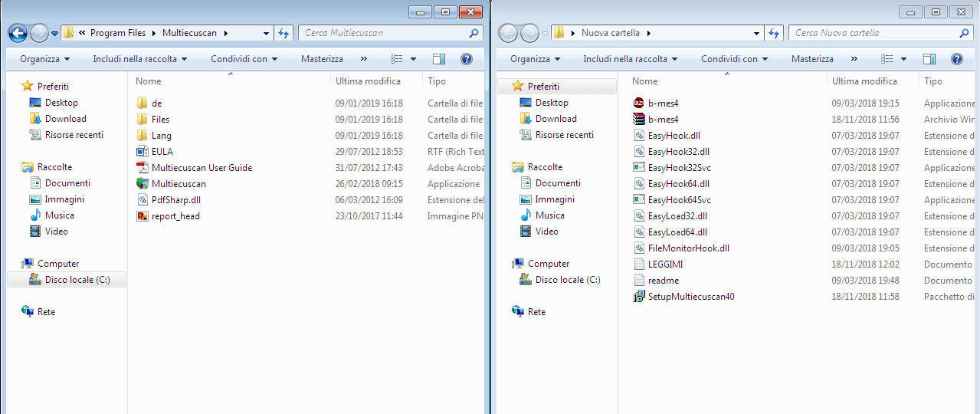The image size is (980, 414).
Task: Open 'Includi nella raccolta' in Nuova cartella window
Action: tap(631, 59)
